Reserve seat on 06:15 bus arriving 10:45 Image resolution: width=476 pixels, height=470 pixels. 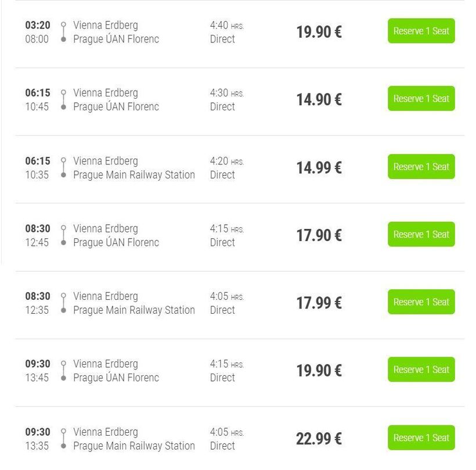click(421, 99)
